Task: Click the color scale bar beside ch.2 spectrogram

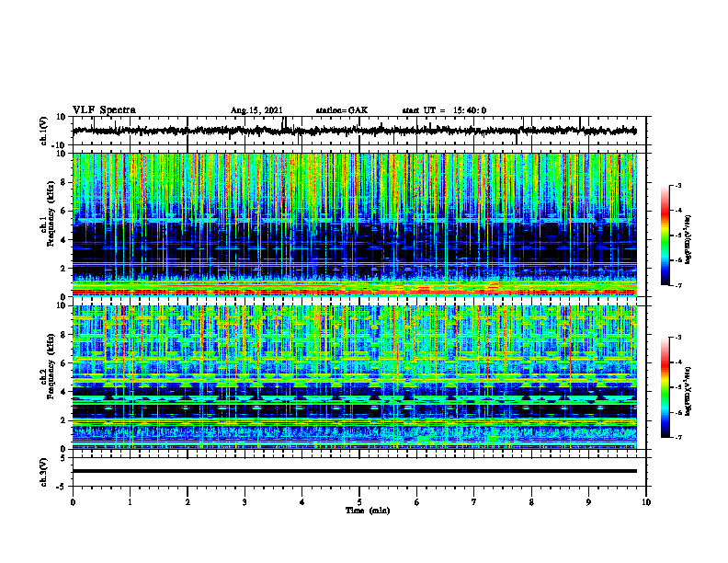Action: click(665, 387)
